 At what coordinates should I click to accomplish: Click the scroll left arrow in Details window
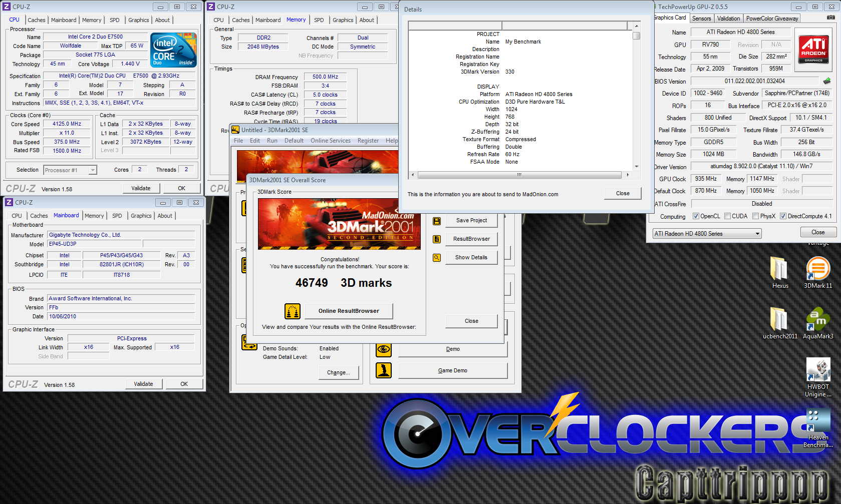click(412, 175)
